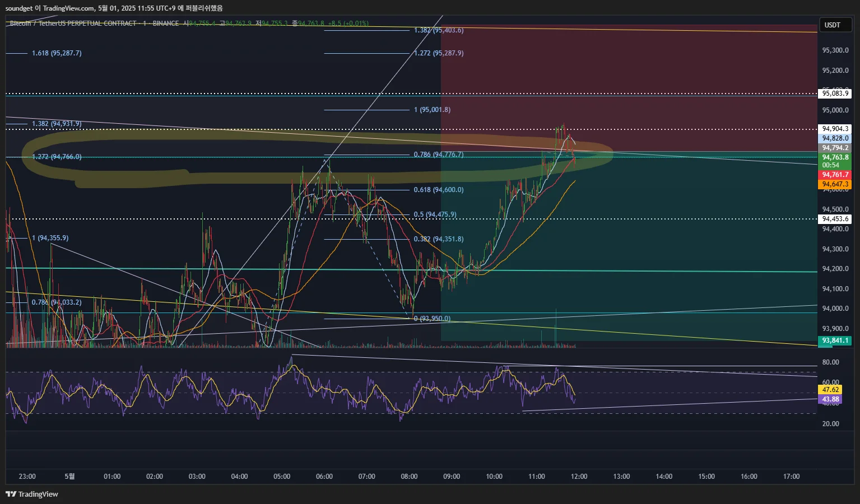Select the 05:00 time axis label

pos(282,477)
